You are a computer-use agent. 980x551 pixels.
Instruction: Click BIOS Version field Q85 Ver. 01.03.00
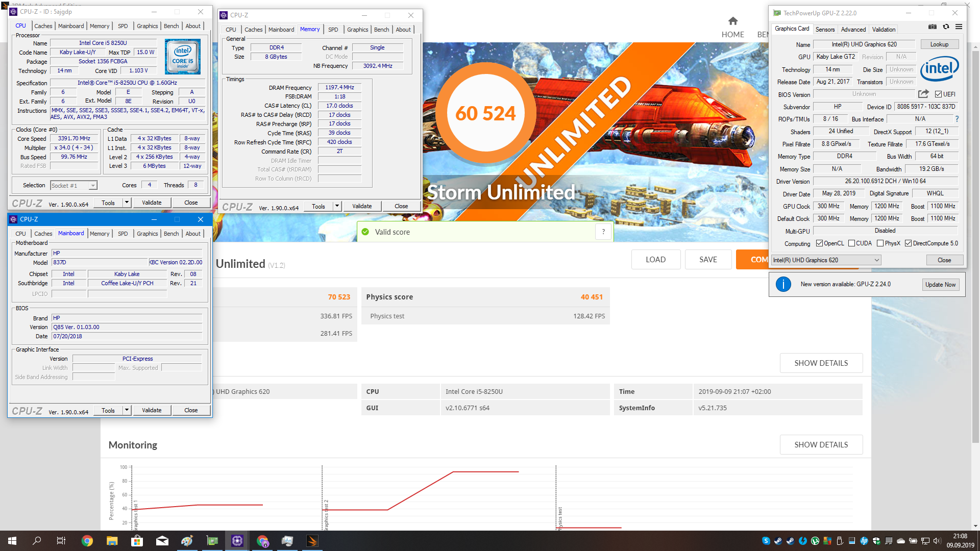127,327
